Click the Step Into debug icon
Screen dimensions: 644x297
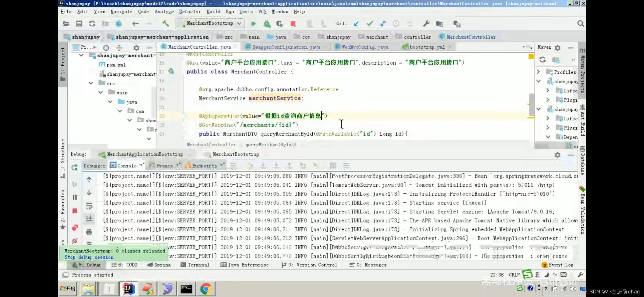click(263, 165)
